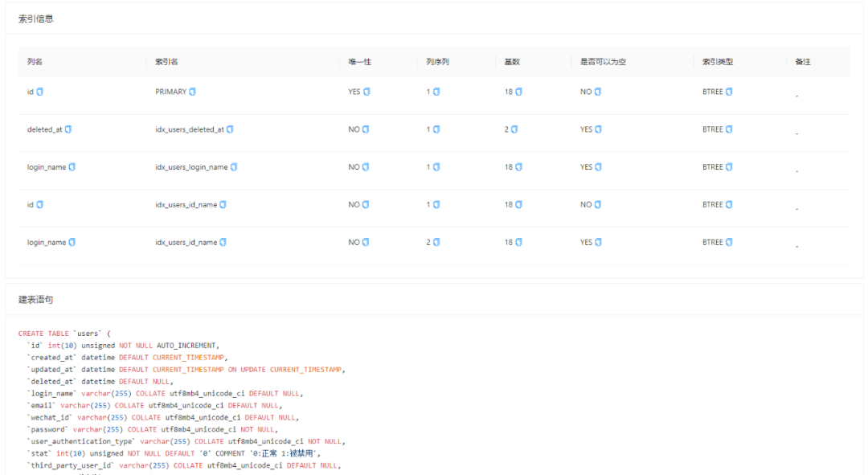Screen dimensions: 868x475
Task: Copy BTREE in idx_users_id_name login_name row
Action: (x=729, y=243)
